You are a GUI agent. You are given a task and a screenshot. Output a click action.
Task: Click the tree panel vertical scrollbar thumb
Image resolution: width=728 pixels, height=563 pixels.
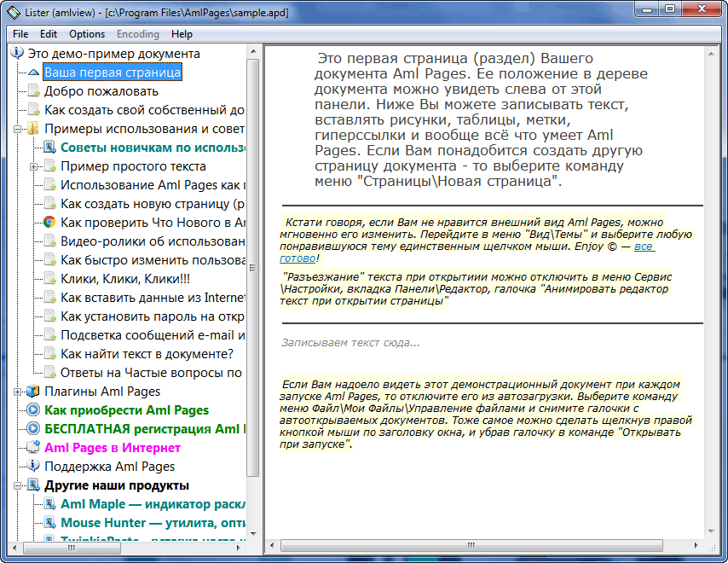tap(253, 268)
